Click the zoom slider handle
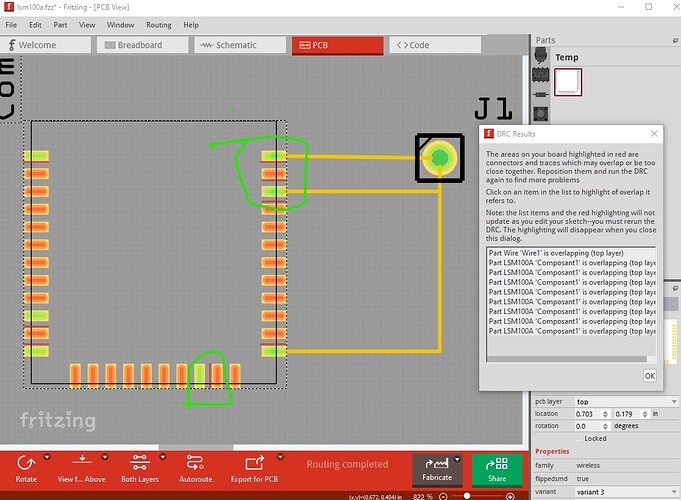Screen dimensions: 681x500 click(x=467, y=496)
